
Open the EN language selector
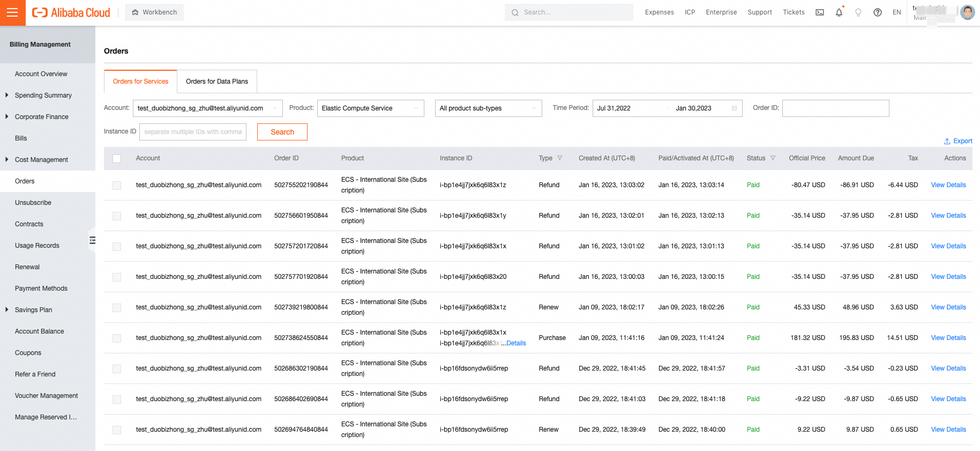[897, 12]
